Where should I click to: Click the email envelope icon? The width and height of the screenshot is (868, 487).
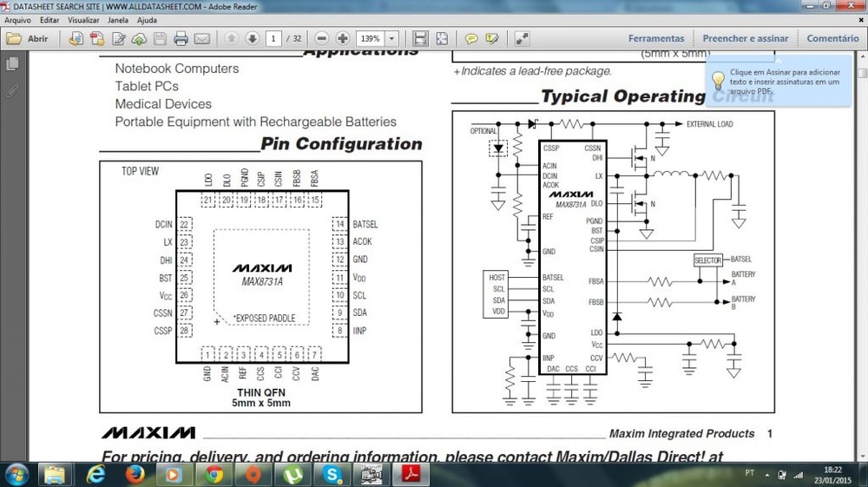click(x=202, y=39)
